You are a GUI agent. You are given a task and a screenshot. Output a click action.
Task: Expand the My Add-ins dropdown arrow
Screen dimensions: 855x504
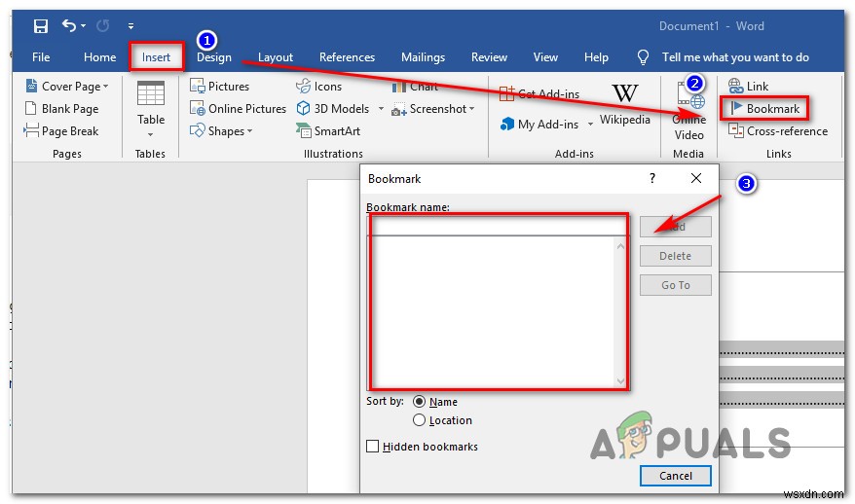[x=590, y=125]
